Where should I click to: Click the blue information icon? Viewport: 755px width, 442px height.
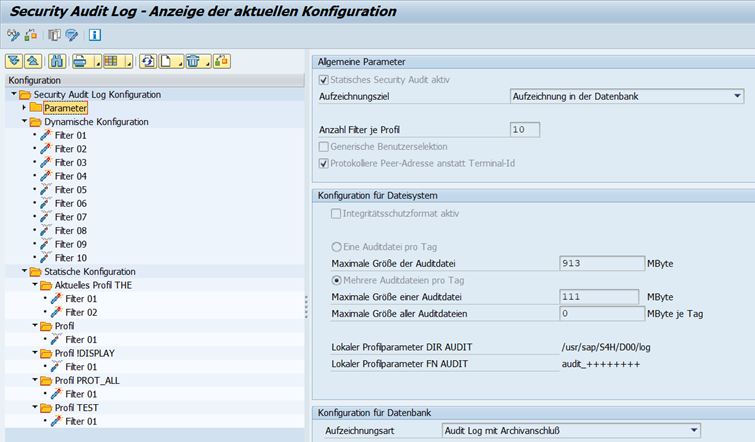click(x=95, y=36)
